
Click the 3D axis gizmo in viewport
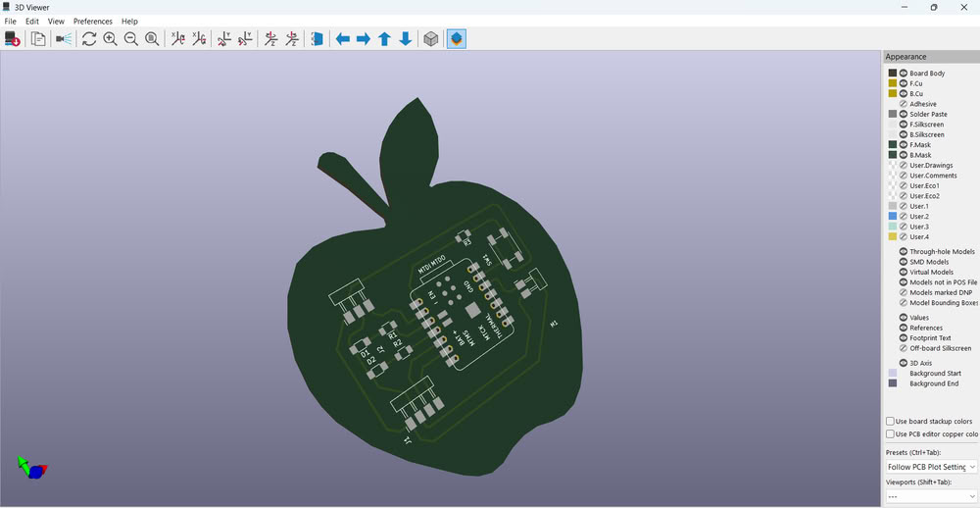[32, 468]
